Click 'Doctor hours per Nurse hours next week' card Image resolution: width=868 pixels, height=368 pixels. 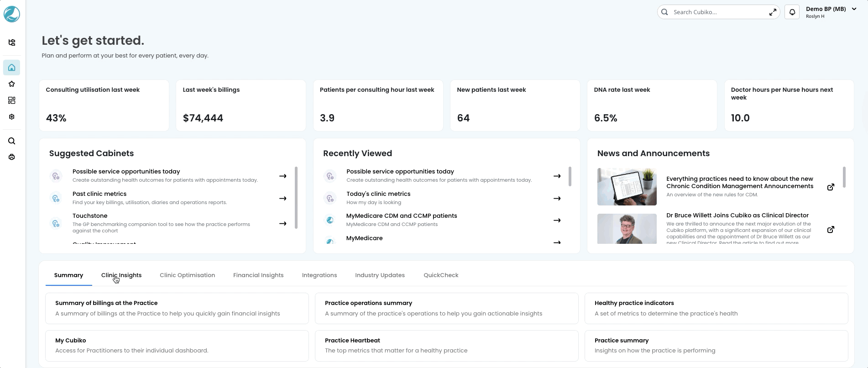pos(789,105)
